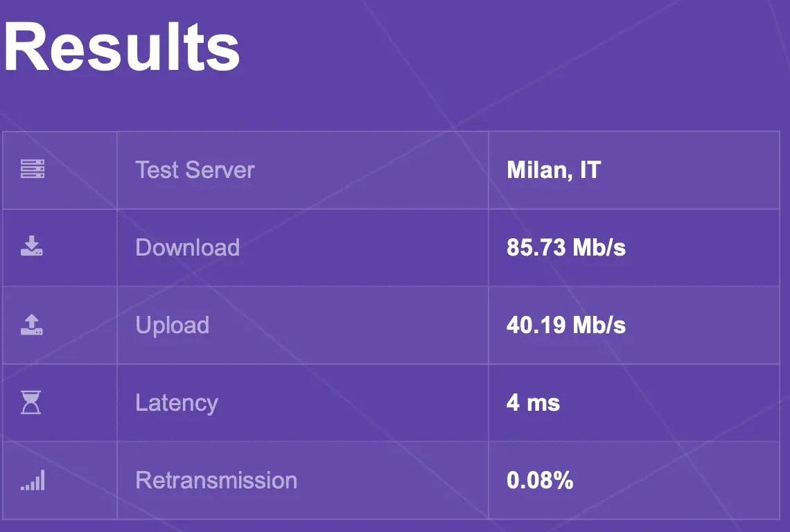Select the Download label
The image size is (790, 532).
pyautogui.click(x=188, y=247)
